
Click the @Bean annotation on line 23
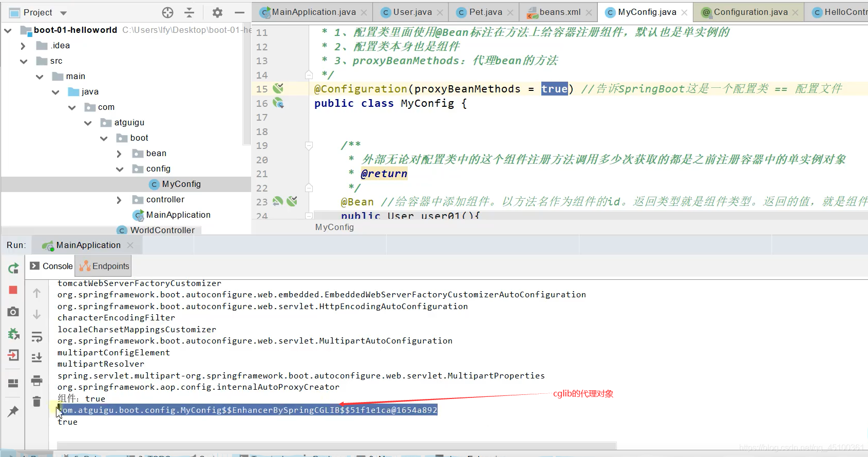[x=357, y=202]
